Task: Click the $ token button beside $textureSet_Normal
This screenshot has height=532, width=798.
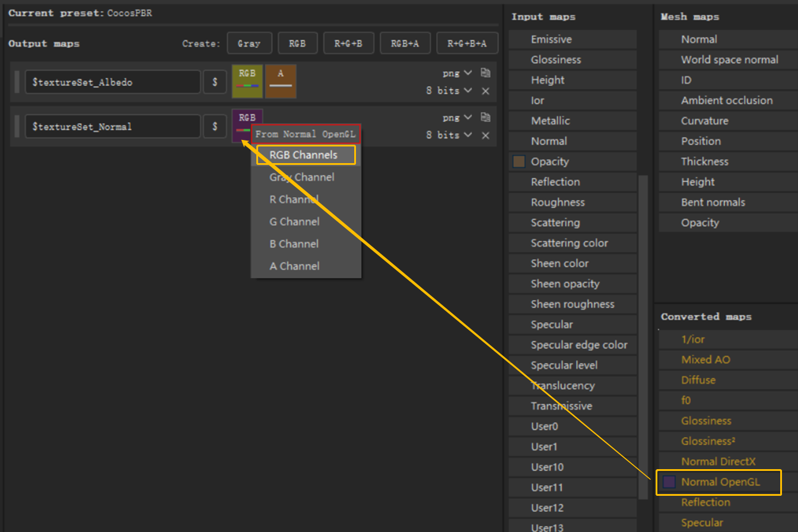Action: (215, 126)
